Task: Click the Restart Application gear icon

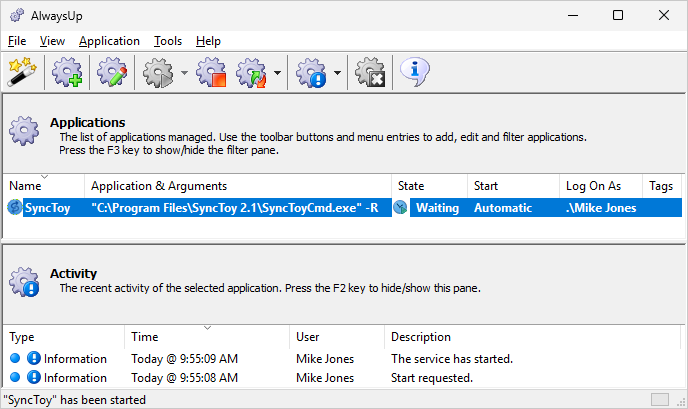Action: (x=251, y=72)
